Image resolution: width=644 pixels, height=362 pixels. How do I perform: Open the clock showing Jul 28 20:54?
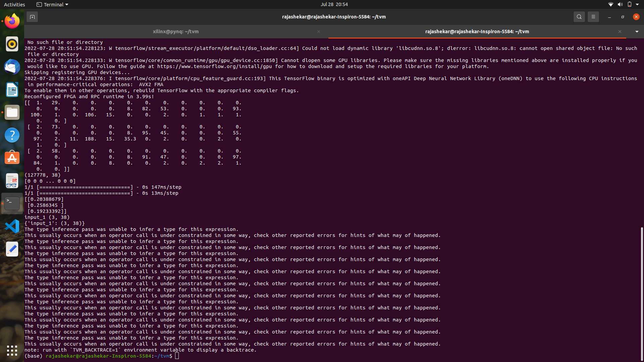click(x=334, y=4)
